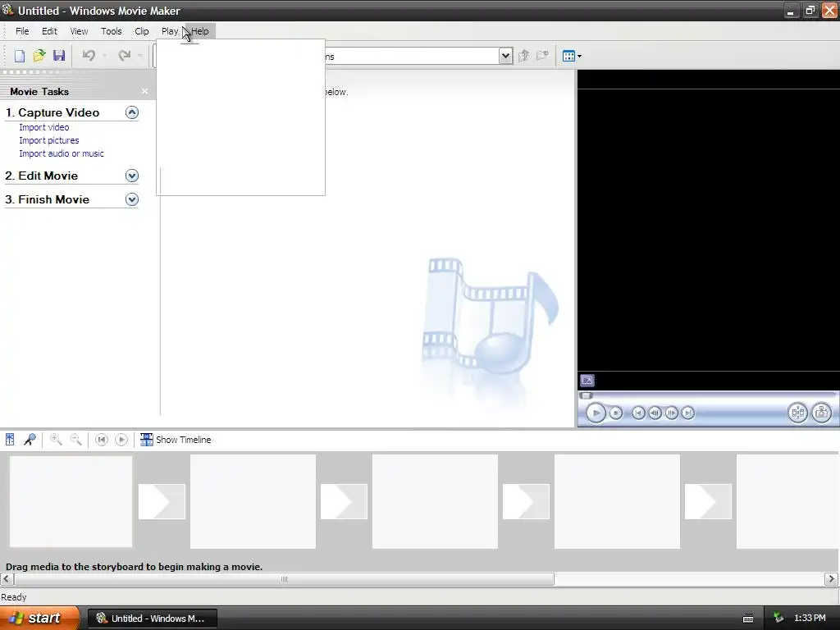Click the Back button in the preview monitor
The width and height of the screenshot is (840, 630).
click(638, 413)
